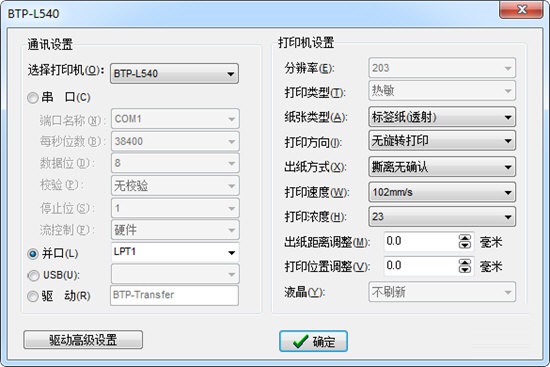Open the 打印浓度 23 dropdown

click(x=442, y=216)
